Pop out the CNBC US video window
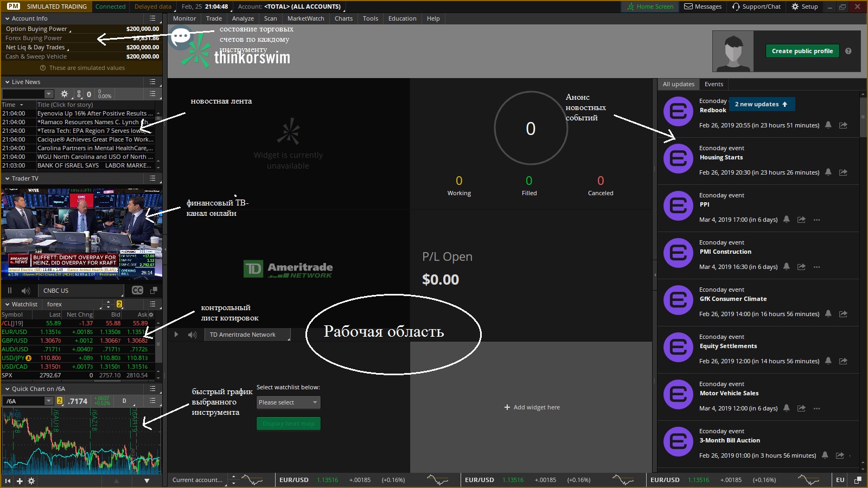 pos(154,291)
